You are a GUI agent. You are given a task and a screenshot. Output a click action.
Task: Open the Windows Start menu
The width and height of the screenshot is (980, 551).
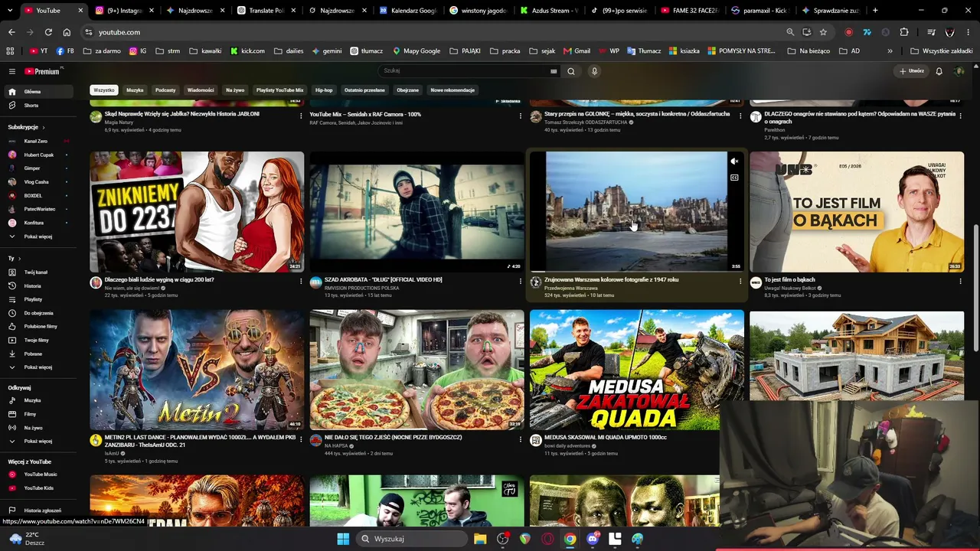coord(343,539)
